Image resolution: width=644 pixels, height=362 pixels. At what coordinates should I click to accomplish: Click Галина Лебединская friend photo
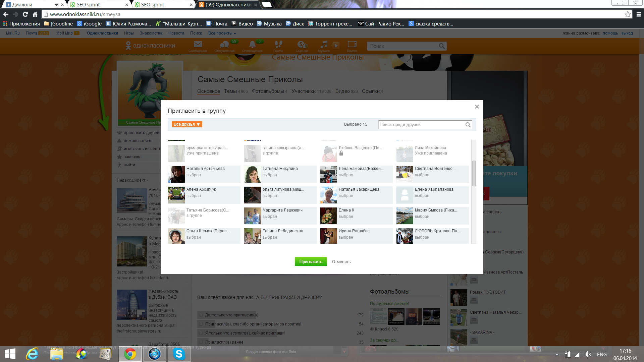tap(252, 236)
